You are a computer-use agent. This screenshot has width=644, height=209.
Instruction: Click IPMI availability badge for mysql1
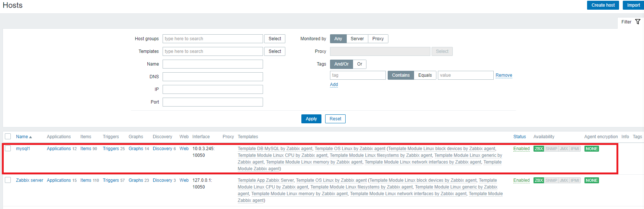coord(575,149)
